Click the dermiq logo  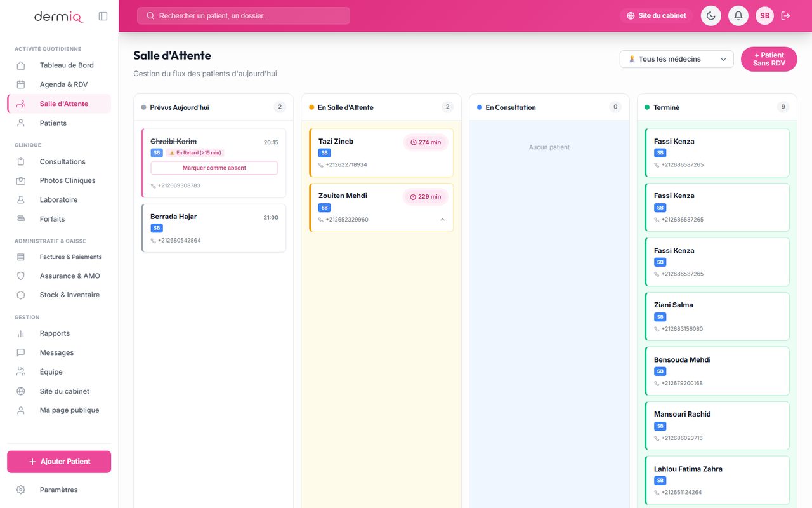(x=58, y=17)
